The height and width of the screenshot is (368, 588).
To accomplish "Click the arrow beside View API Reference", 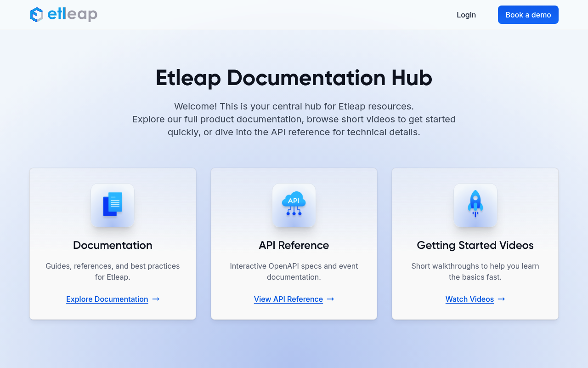I will 330,299.
